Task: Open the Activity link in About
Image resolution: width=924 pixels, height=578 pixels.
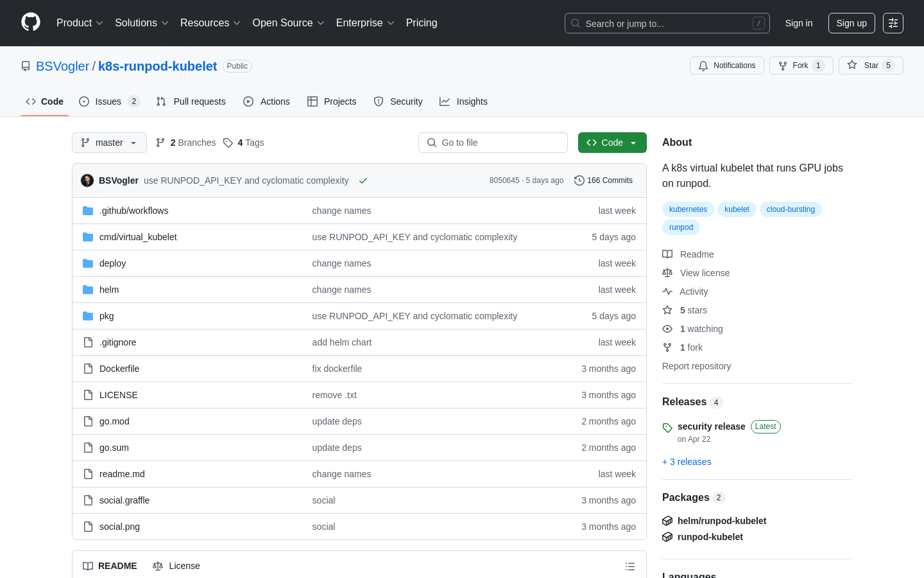Action: tap(685, 292)
